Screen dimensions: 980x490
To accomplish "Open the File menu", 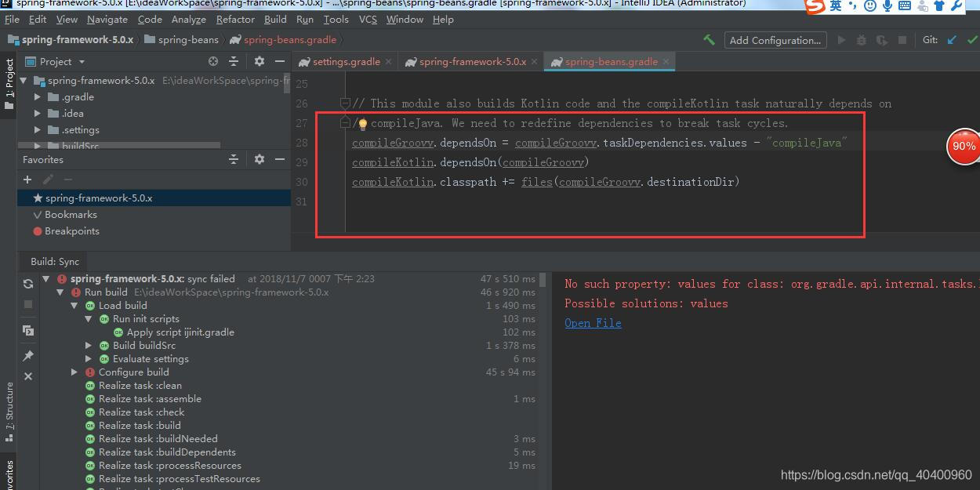I will pyautogui.click(x=12, y=19).
